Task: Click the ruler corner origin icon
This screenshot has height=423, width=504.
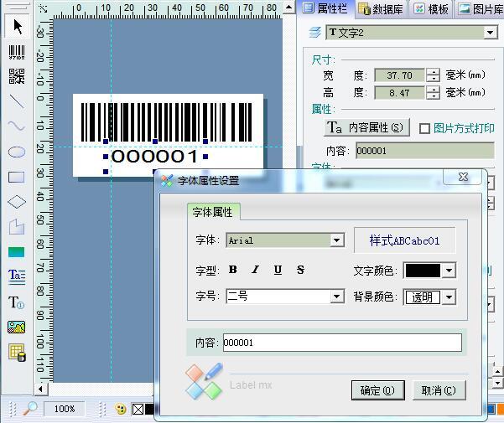Action: 43,8
